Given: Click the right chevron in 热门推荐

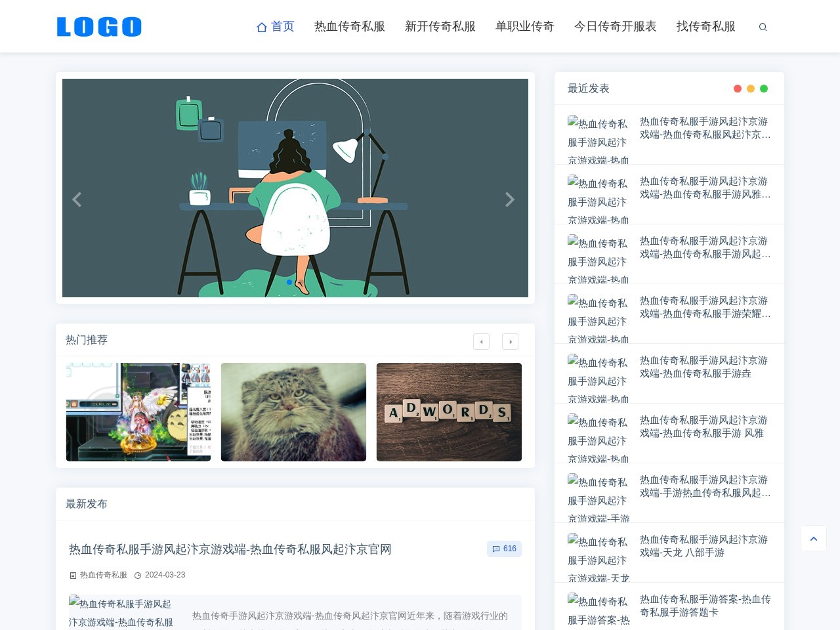Looking at the screenshot, I should (x=510, y=341).
